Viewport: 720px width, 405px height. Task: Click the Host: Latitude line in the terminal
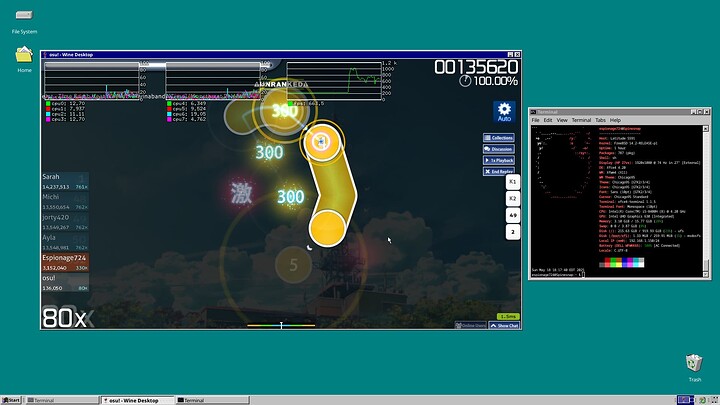click(x=617, y=138)
